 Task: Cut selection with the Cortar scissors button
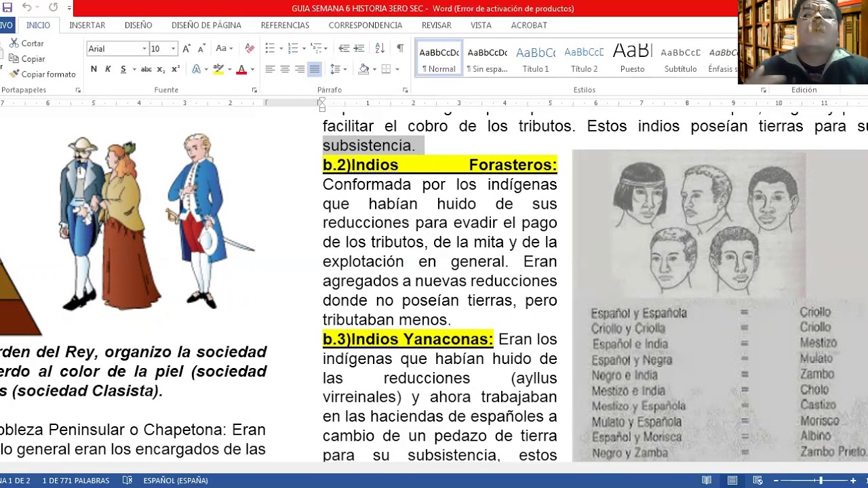[26, 43]
